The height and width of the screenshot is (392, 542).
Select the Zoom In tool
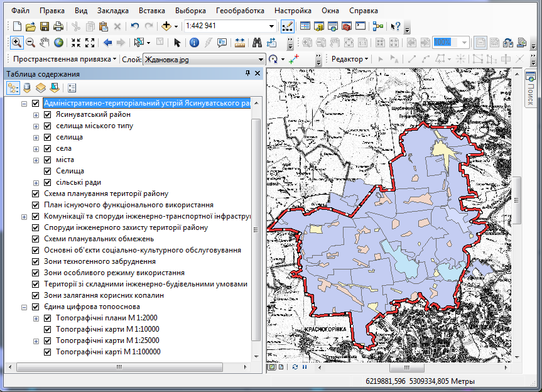tap(16, 43)
